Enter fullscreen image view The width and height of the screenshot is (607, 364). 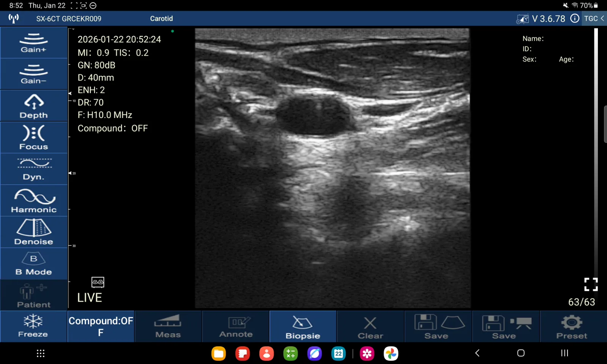(x=591, y=284)
